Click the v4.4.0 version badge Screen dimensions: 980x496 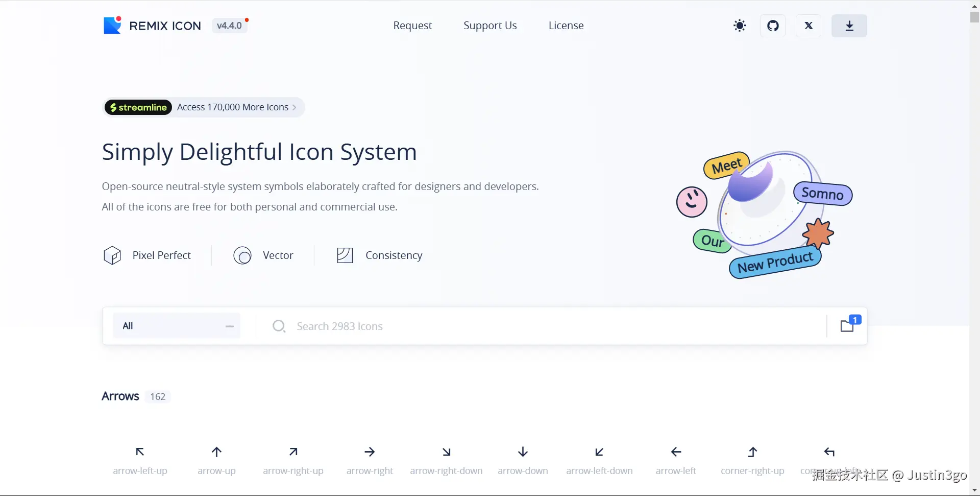(x=230, y=26)
